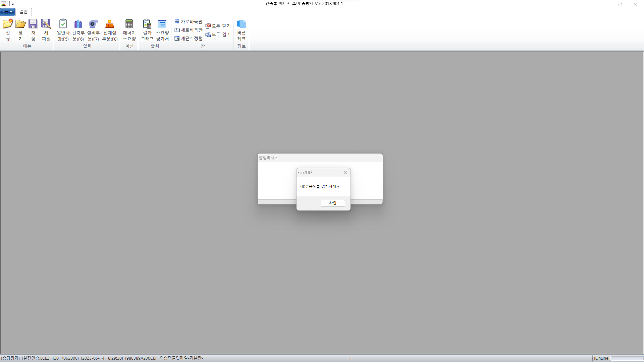Viewport: 644px width, 362px height.
Task: Select the 일반 ribbon tab
Action: pyautogui.click(x=23, y=12)
